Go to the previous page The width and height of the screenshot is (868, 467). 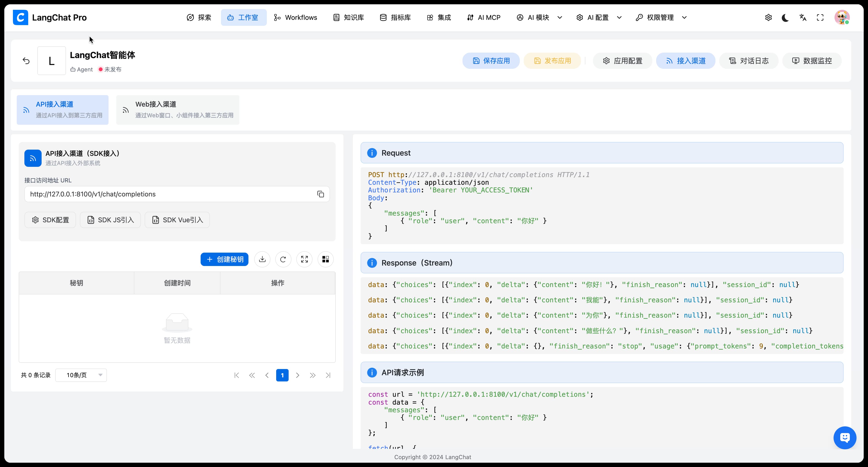(x=267, y=375)
